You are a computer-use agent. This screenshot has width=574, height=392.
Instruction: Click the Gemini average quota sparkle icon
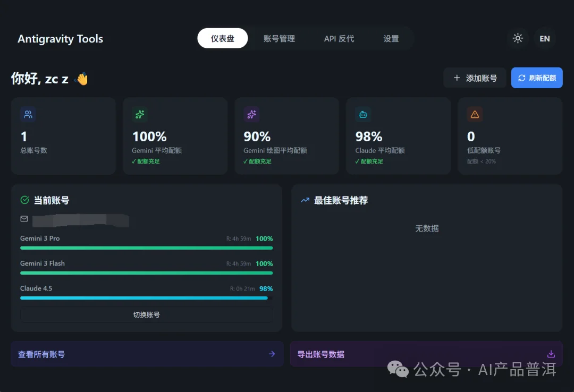click(140, 114)
